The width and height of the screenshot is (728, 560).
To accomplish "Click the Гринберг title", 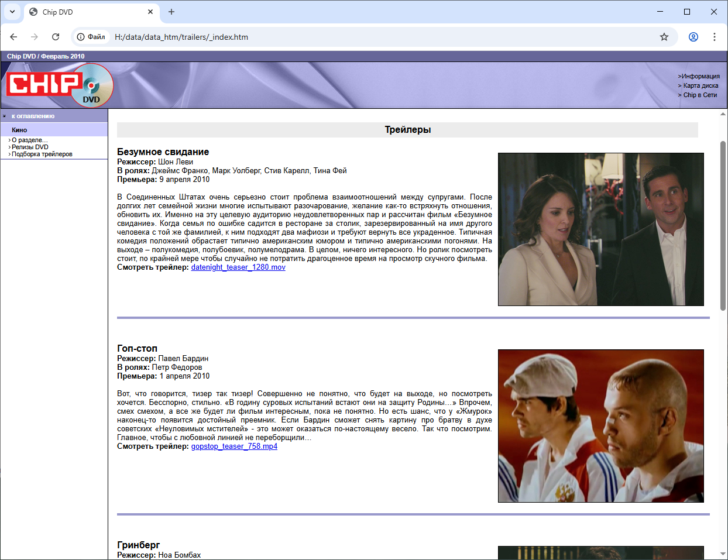I will 138,545.
